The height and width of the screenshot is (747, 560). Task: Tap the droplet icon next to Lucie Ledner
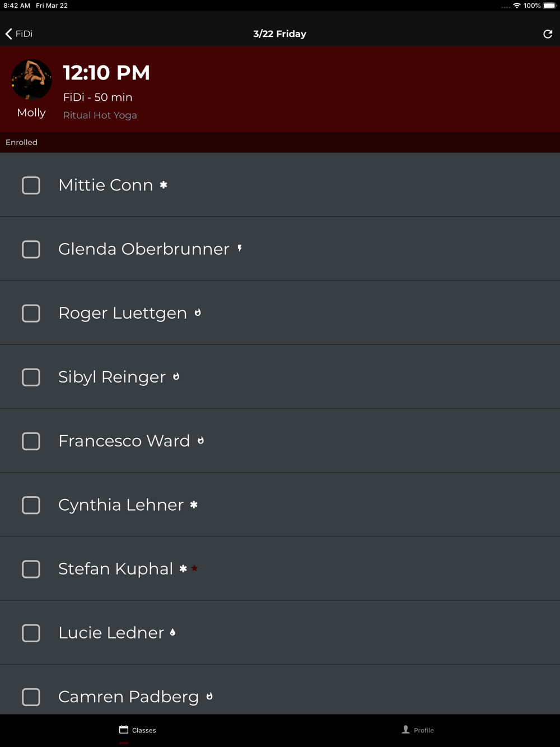[x=172, y=632]
